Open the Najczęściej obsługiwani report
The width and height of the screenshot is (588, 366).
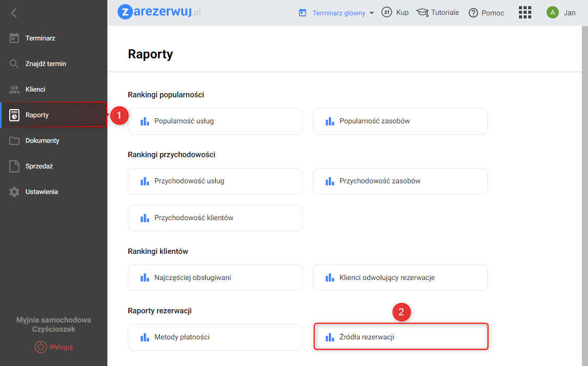click(x=215, y=277)
